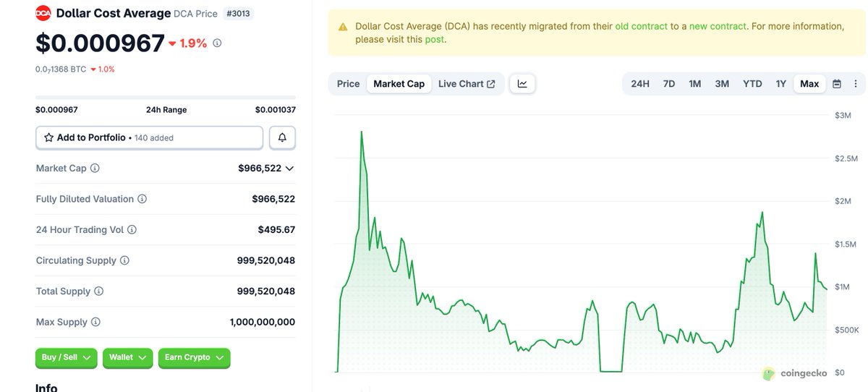Click the external link icon on Live Chart
The image size is (868, 392).
pyautogui.click(x=491, y=84)
